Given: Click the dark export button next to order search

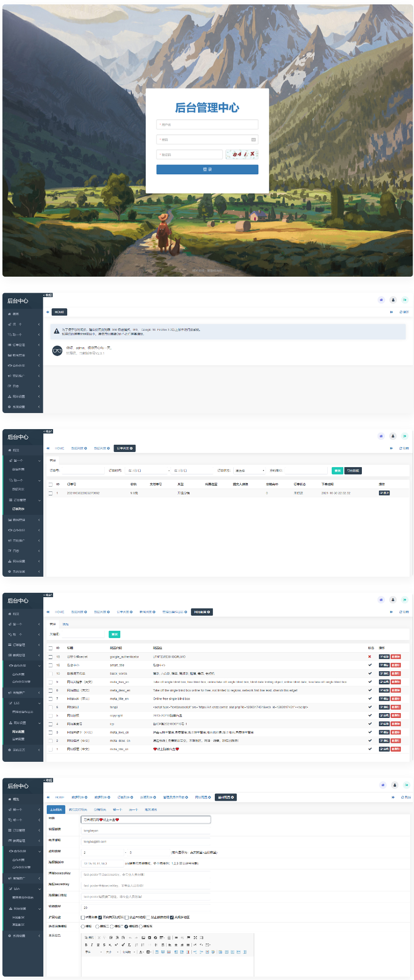Looking at the screenshot, I should click(x=353, y=471).
